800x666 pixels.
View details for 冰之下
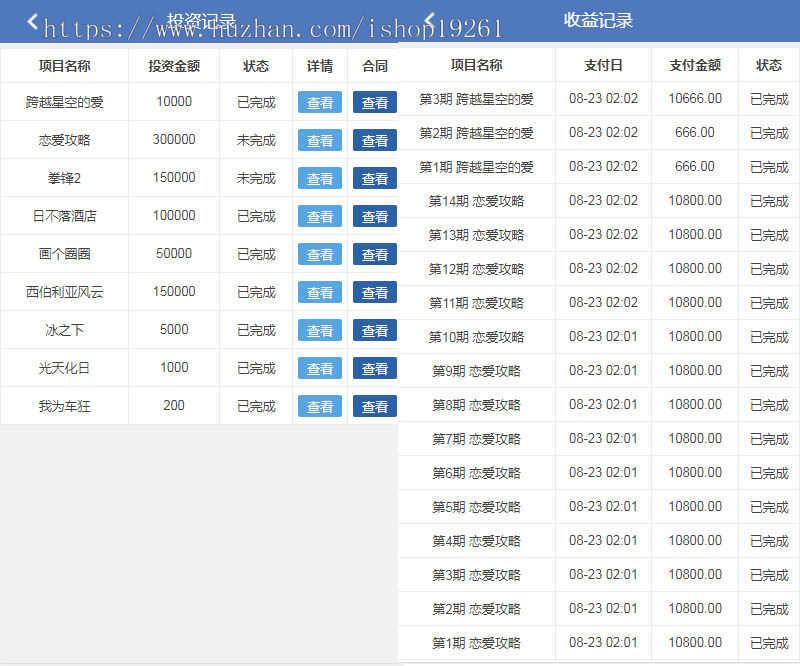point(320,331)
